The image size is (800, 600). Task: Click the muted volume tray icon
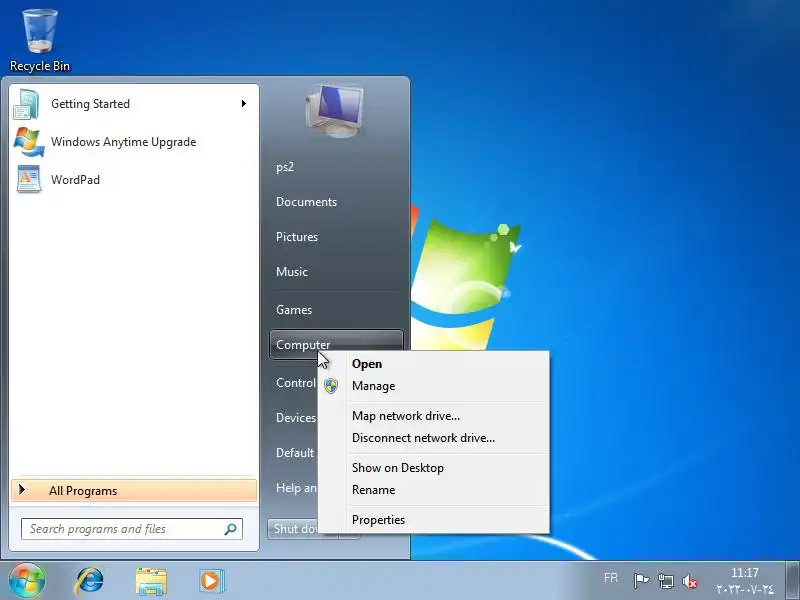689,581
